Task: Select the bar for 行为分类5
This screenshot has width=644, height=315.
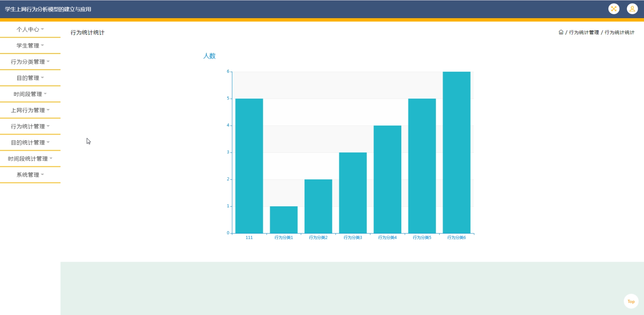Action: tap(422, 166)
